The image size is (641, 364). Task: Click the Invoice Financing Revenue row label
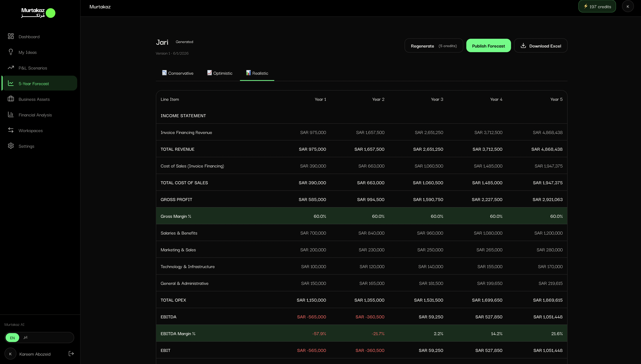point(186,132)
